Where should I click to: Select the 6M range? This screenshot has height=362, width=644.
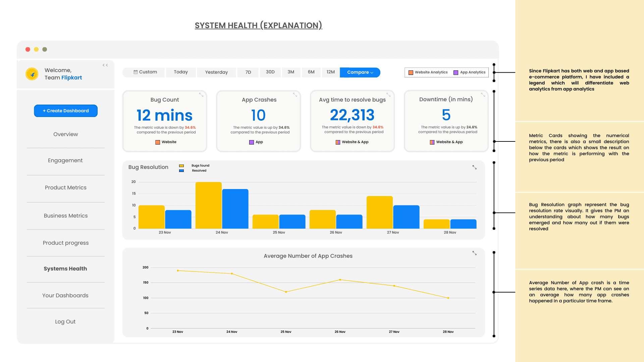click(x=311, y=72)
